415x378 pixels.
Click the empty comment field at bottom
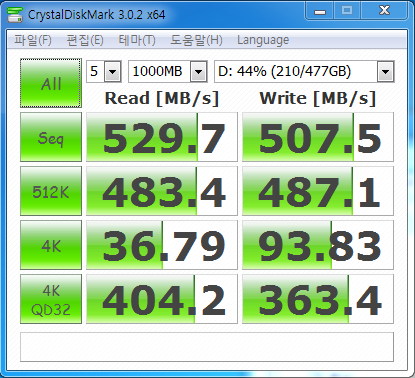tap(207, 347)
